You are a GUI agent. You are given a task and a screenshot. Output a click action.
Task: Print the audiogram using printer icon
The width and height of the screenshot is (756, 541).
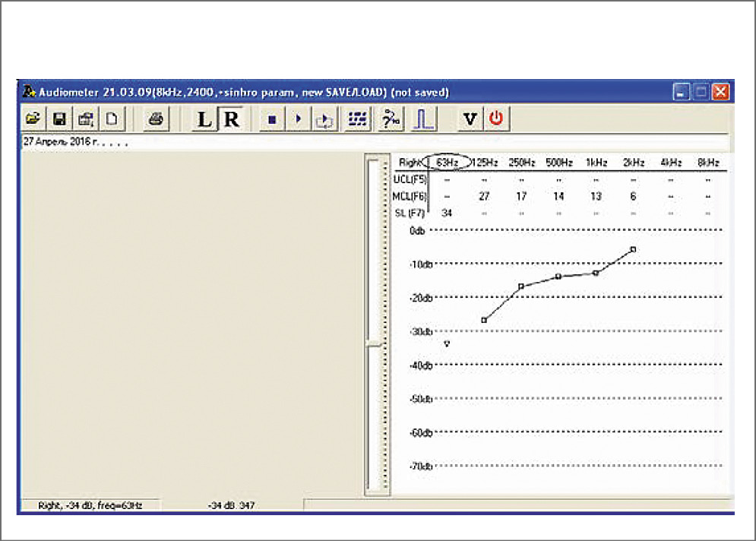(x=156, y=119)
